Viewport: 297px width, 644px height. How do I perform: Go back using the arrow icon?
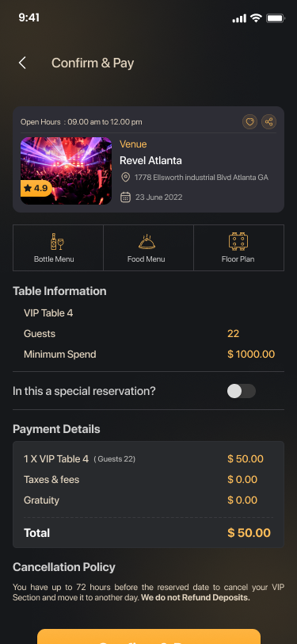point(22,63)
